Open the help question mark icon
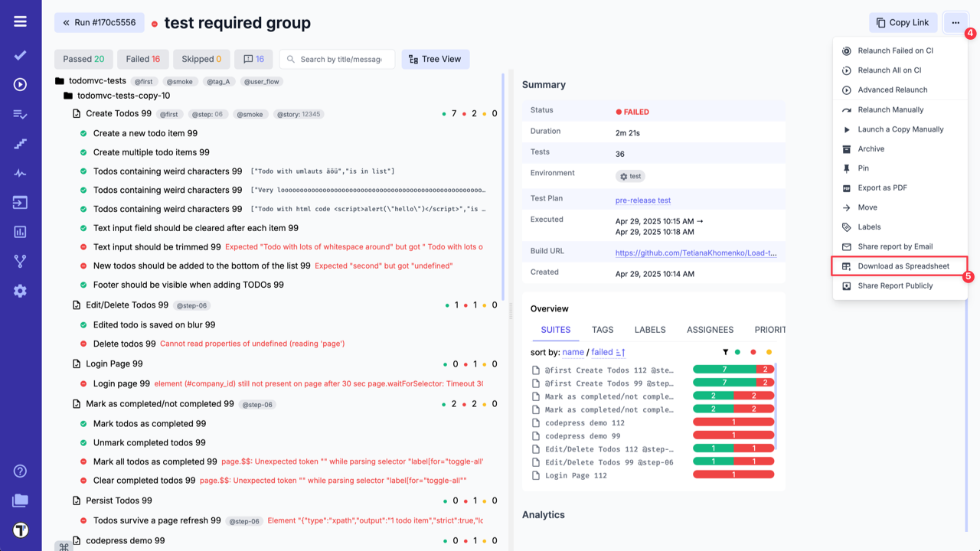Screen dimensions: 980x551 20,471
